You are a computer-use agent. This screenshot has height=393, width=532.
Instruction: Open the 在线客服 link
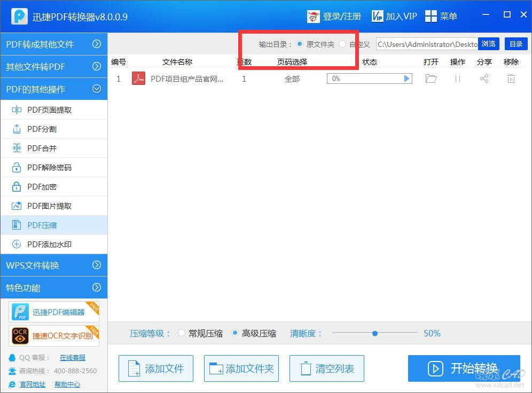[73, 357]
